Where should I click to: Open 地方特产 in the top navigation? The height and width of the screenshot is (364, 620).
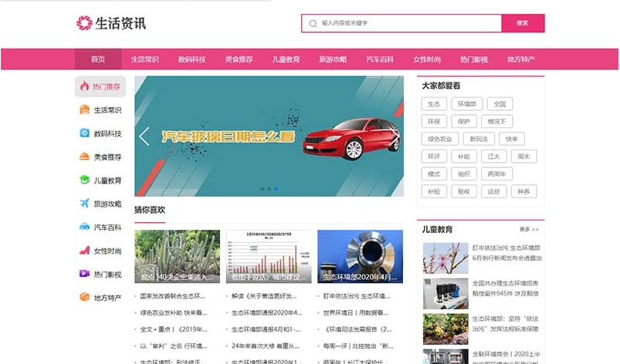521,59
